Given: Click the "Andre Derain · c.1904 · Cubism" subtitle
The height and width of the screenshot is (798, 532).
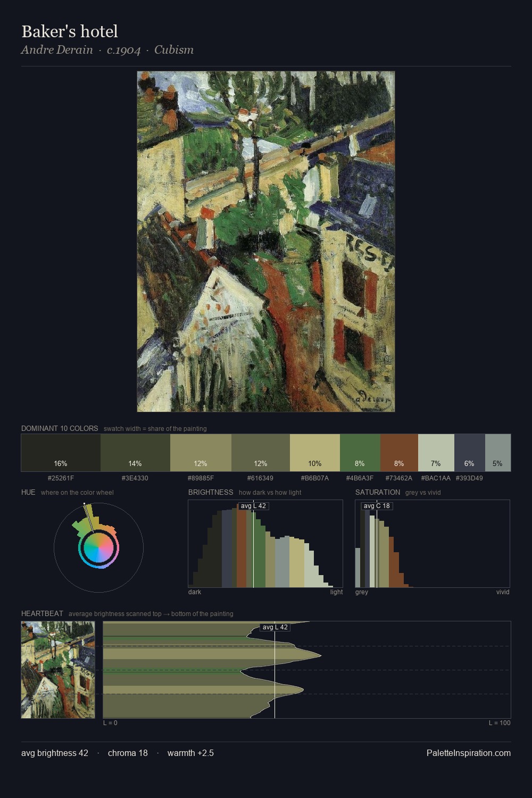Looking at the screenshot, I should point(107,50).
